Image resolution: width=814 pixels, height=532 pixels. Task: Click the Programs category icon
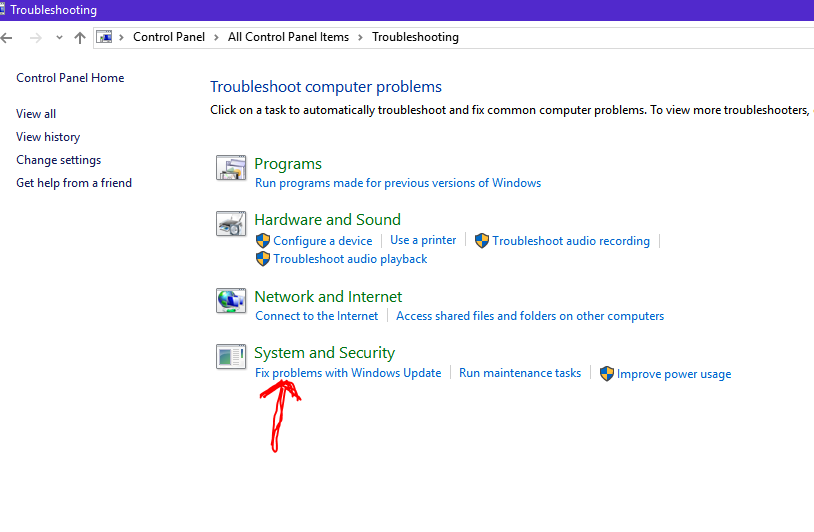[x=231, y=167]
